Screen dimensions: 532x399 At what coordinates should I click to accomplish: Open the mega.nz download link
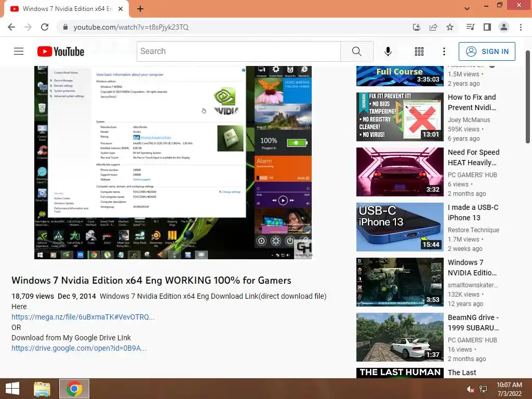(83, 317)
